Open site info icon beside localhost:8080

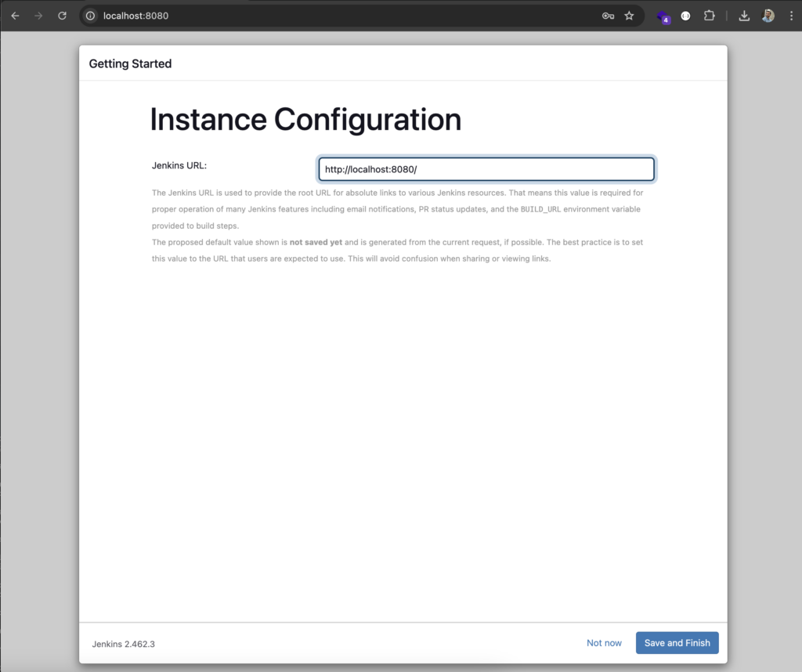click(91, 16)
